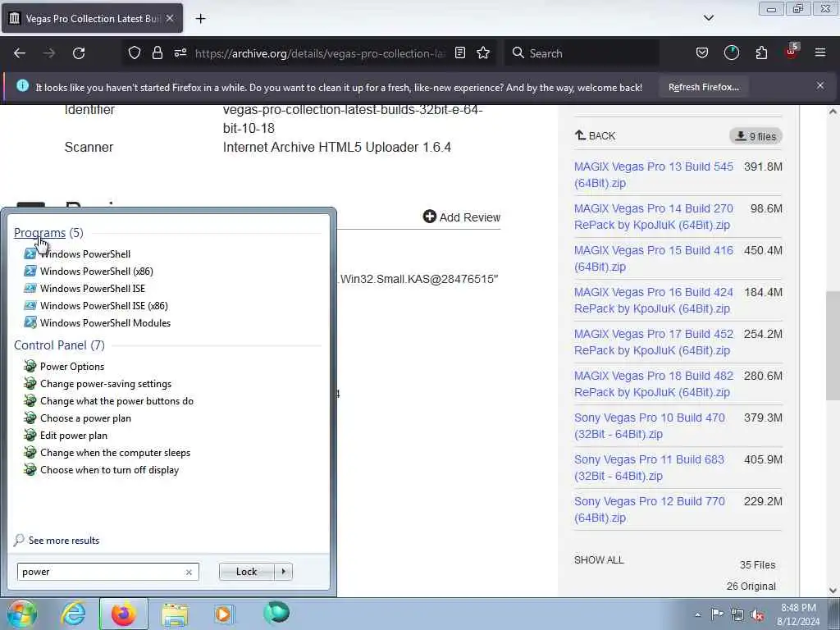The width and height of the screenshot is (840, 630).
Task: Open site permissions icon in address bar
Action: [x=180, y=53]
